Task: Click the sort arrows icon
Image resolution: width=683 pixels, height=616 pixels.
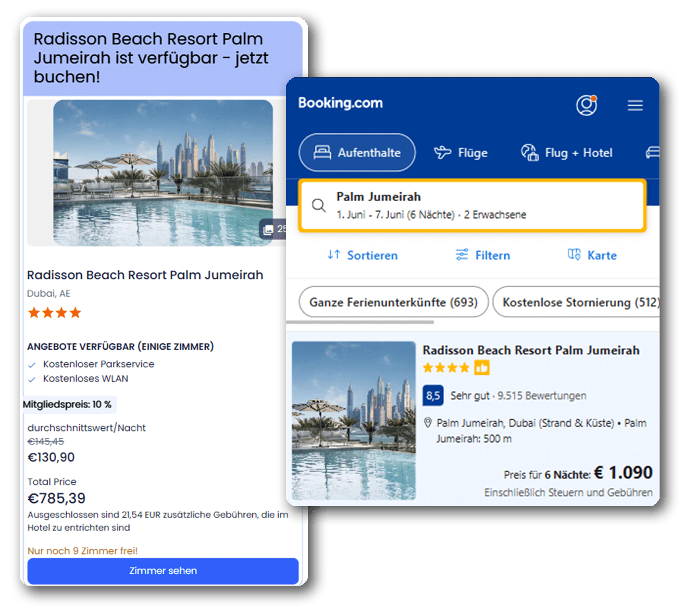Action: (334, 254)
